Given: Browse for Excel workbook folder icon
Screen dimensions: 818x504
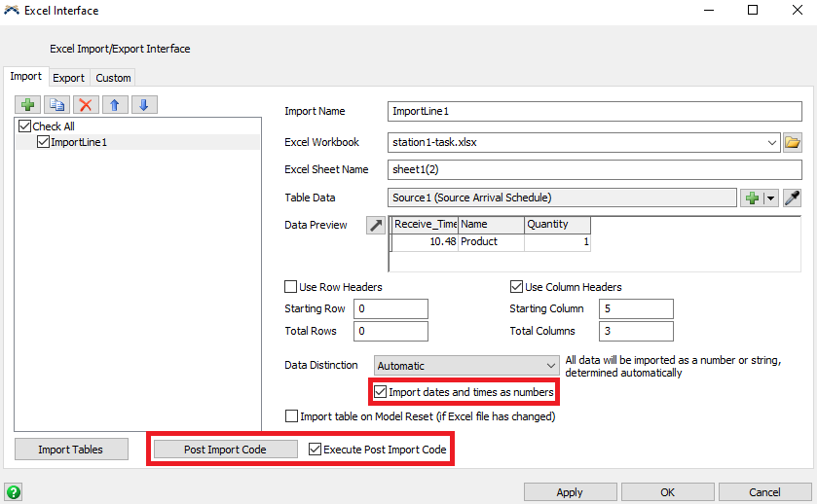Looking at the screenshot, I should point(793,143).
